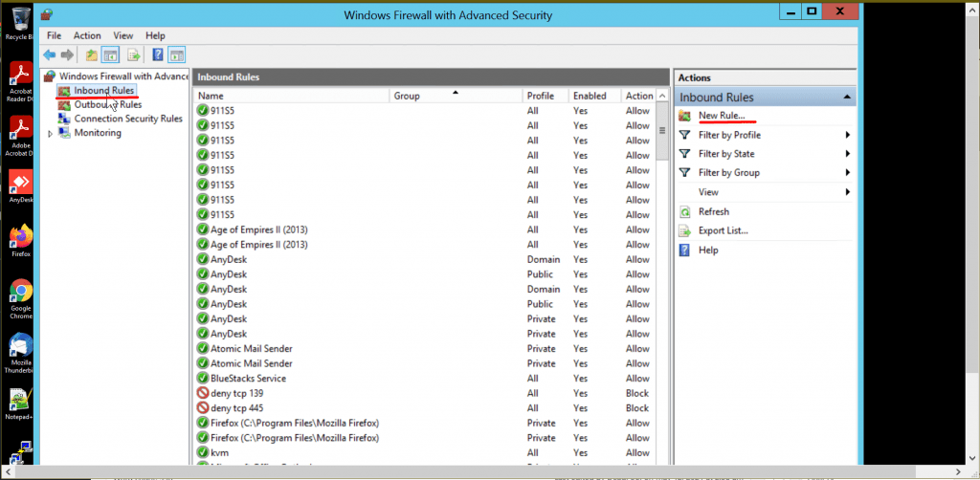980x480 pixels.
Task: Click the Up One Level folder icon
Action: click(x=91, y=55)
